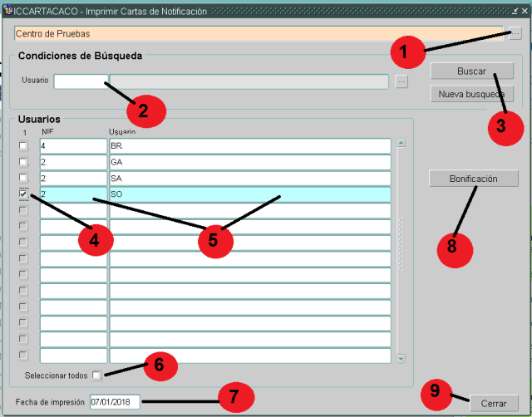532x417 pixels.
Task: Click the Oracle Forms window title icon
Action: pos(8,12)
